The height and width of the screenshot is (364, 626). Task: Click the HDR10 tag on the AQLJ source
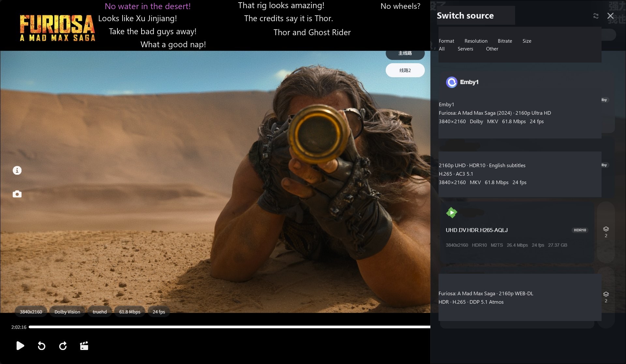[x=580, y=230]
